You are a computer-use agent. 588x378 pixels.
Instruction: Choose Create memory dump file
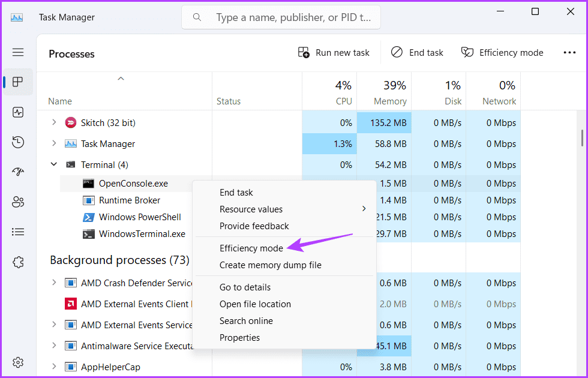click(x=286, y=265)
